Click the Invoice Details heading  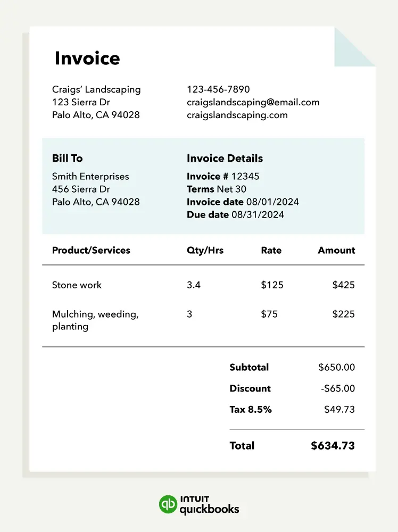pyautogui.click(x=225, y=158)
